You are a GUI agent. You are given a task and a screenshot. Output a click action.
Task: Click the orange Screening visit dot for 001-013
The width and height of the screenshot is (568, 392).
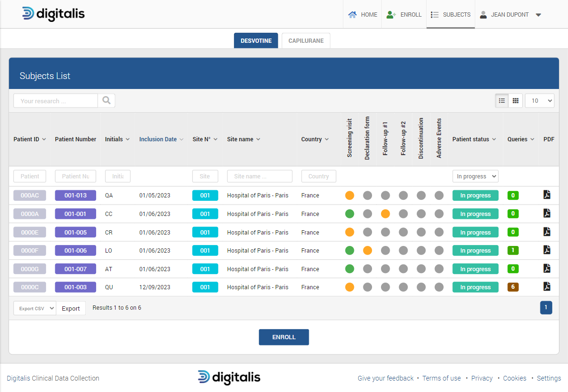350,196
